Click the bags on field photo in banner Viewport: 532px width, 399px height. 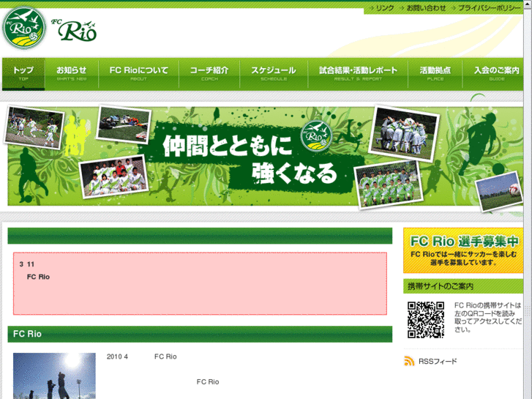pyautogui.click(x=124, y=124)
